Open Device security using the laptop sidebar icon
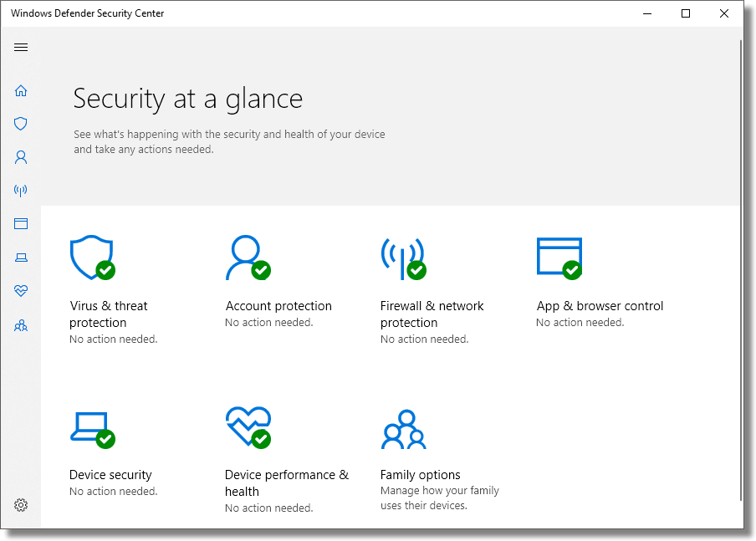 pos(20,257)
